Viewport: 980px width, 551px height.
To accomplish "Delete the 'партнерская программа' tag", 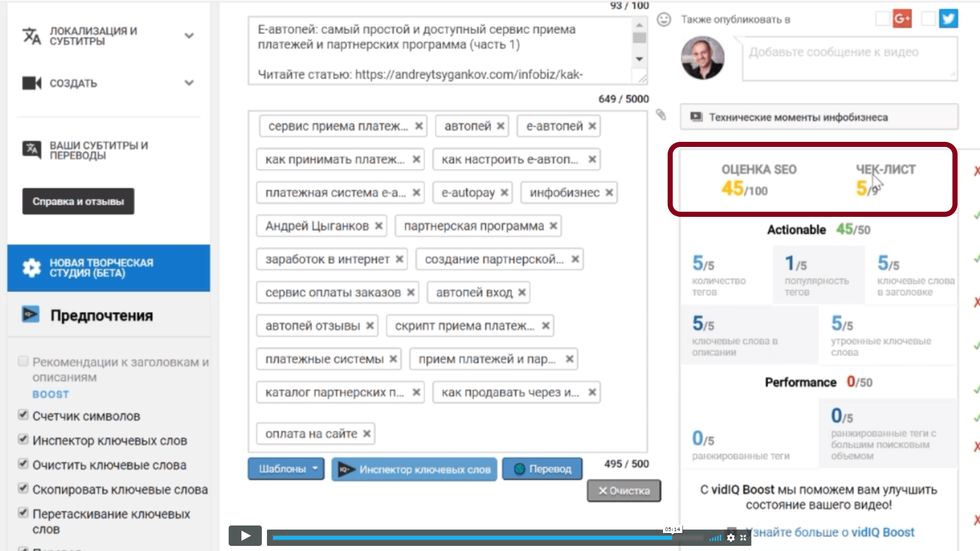I will pos(553,226).
